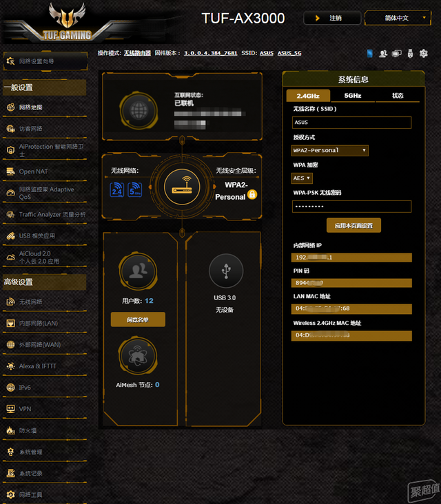Click the top-bar network devices status icon

(396, 53)
